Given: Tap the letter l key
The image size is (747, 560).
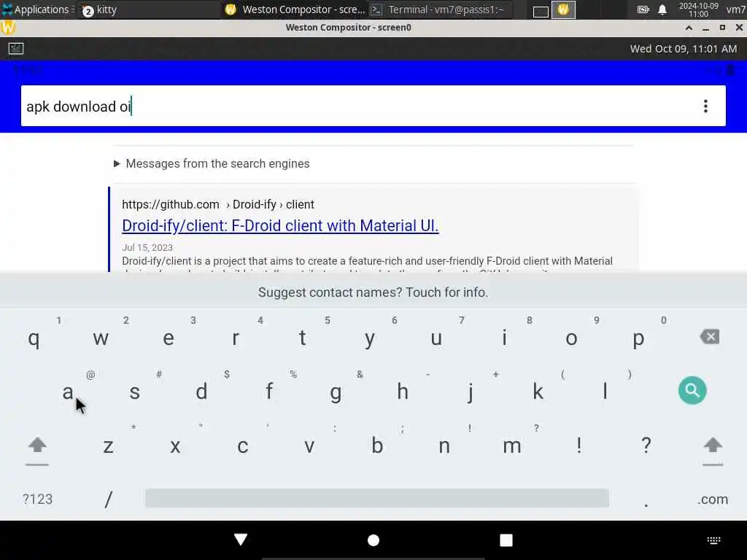Looking at the screenshot, I should pyautogui.click(x=605, y=392).
